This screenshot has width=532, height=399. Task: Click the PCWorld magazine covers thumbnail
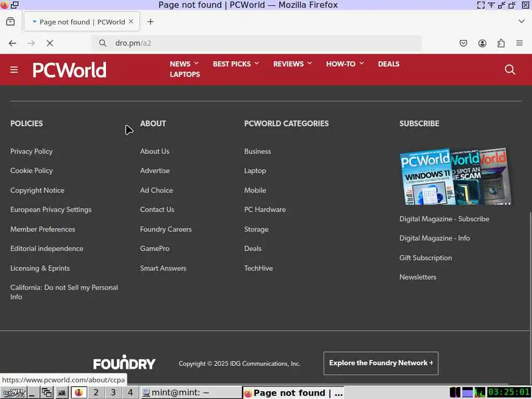[x=456, y=177]
